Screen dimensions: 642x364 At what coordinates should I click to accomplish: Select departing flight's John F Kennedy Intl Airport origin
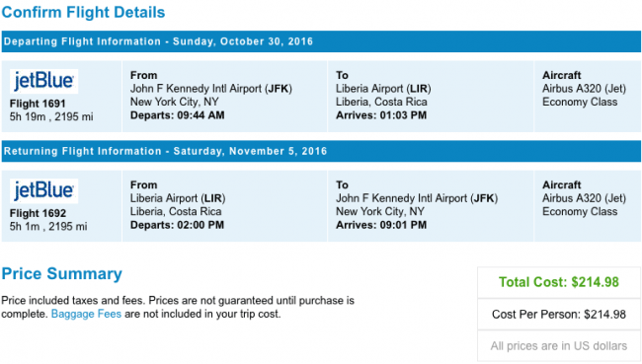(x=211, y=89)
